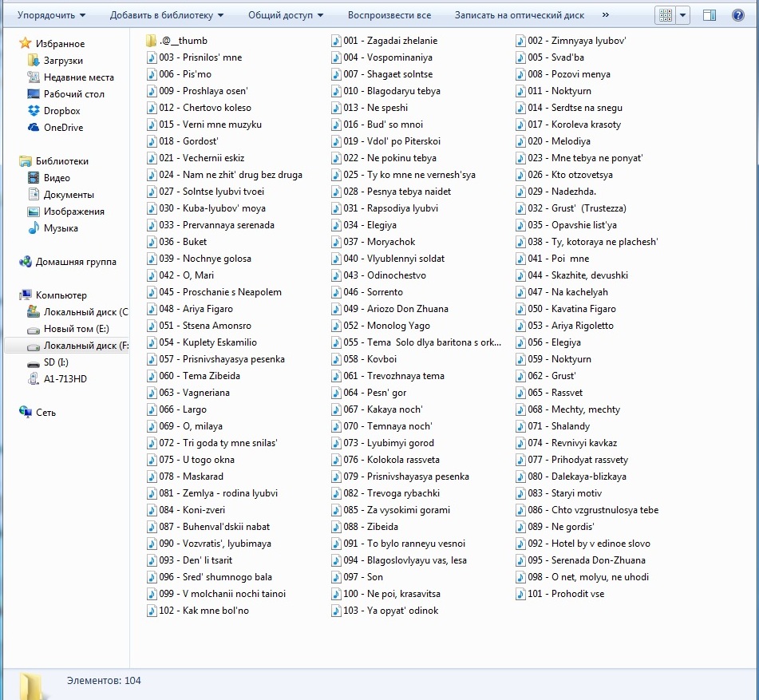
Task: Open the view options dropdown arrow
Action: (x=683, y=15)
